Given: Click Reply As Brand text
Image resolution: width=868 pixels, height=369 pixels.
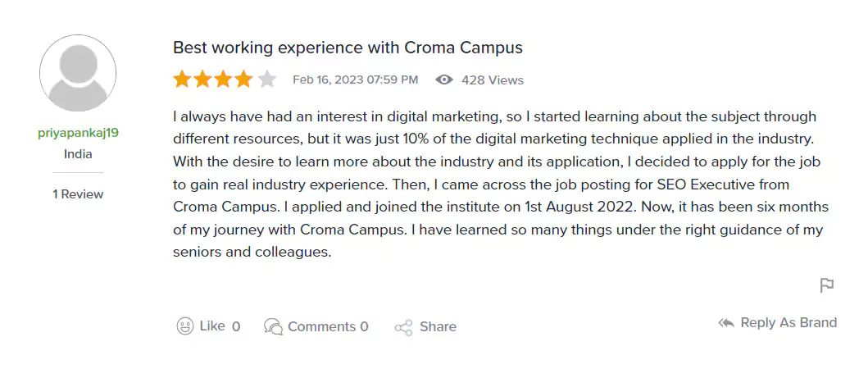Looking at the screenshot, I should coord(788,323).
